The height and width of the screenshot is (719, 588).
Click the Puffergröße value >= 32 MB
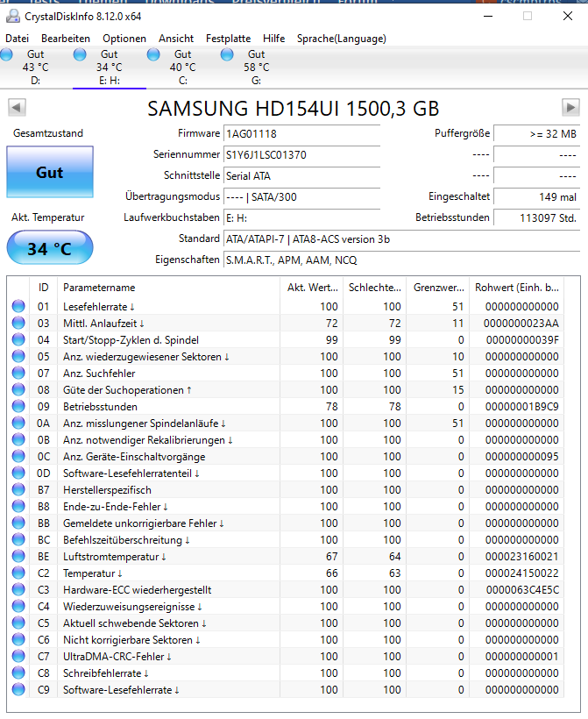click(x=536, y=134)
